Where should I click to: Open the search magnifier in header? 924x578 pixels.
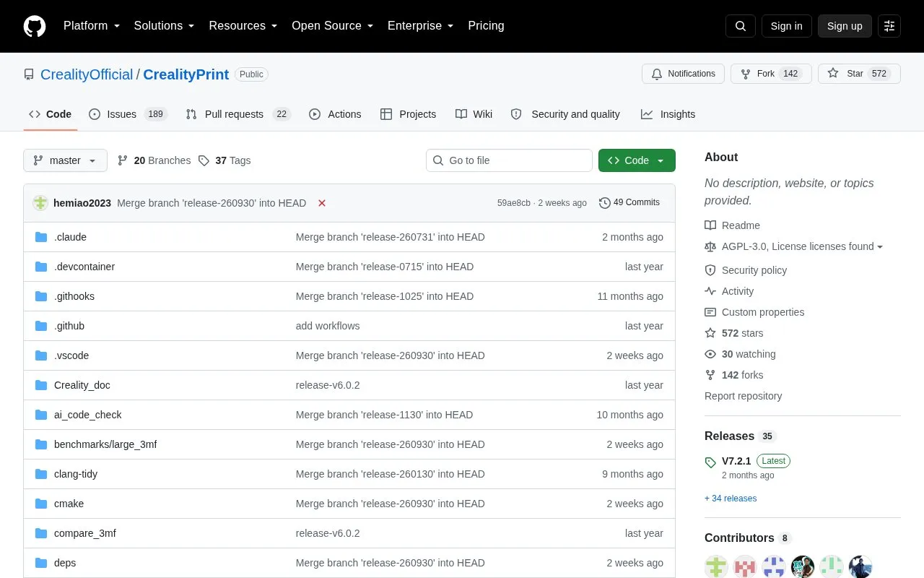[741, 26]
